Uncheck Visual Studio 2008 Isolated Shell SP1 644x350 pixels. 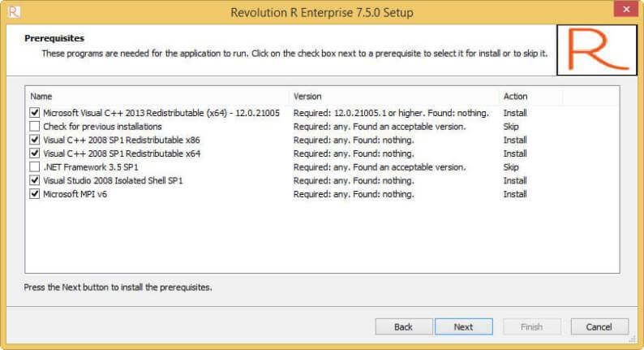35,180
